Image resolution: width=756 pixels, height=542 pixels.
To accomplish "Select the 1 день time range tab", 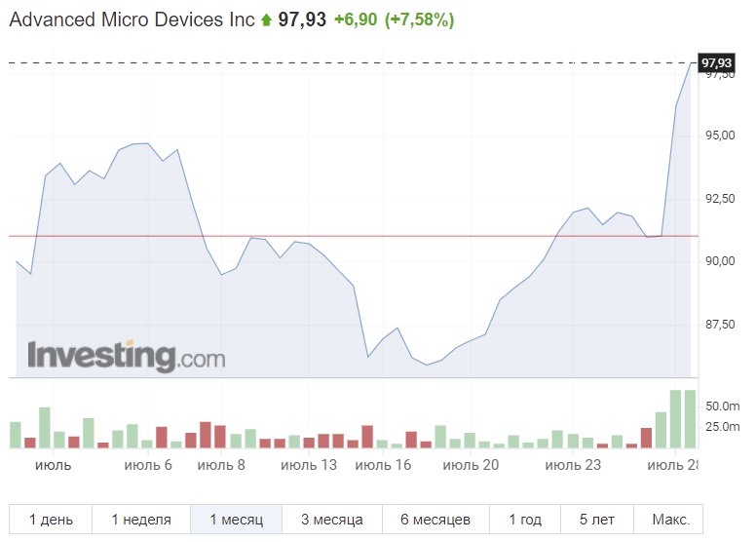I will [x=51, y=519].
